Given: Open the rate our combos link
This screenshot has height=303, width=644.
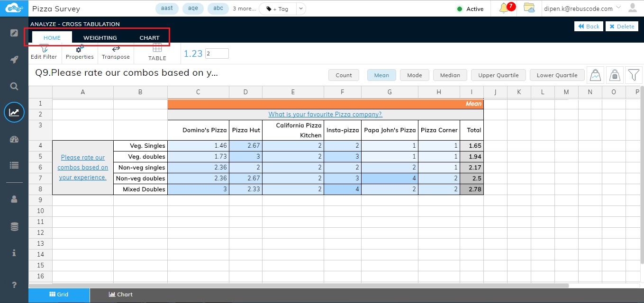Looking at the screenshot, I should pyautogui.click(x=83, y=167).
